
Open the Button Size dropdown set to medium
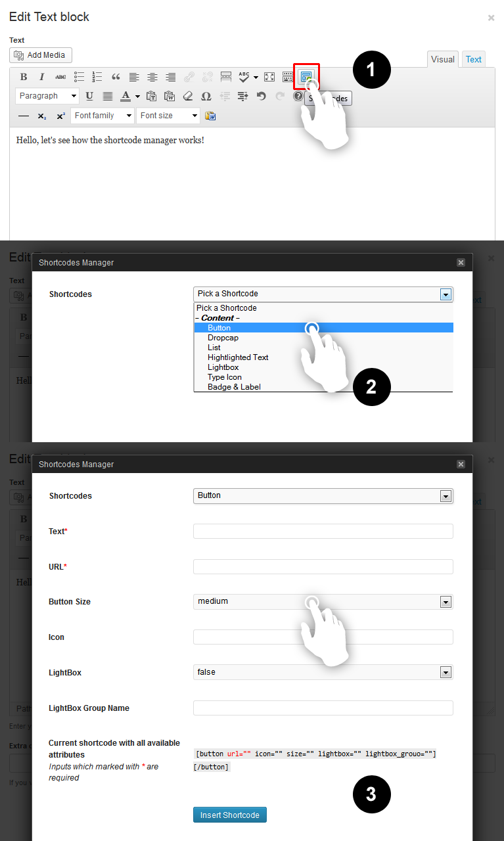tap(323, 601)
